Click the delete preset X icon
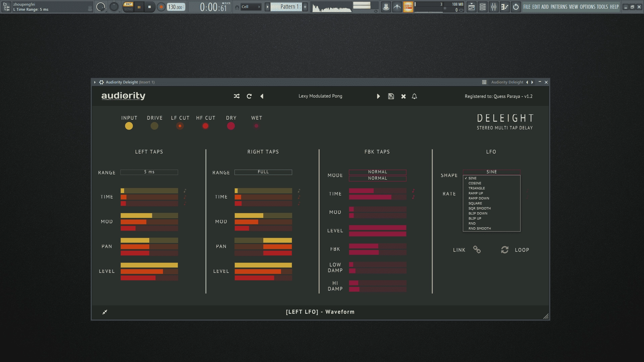 [x=404, y=96]
